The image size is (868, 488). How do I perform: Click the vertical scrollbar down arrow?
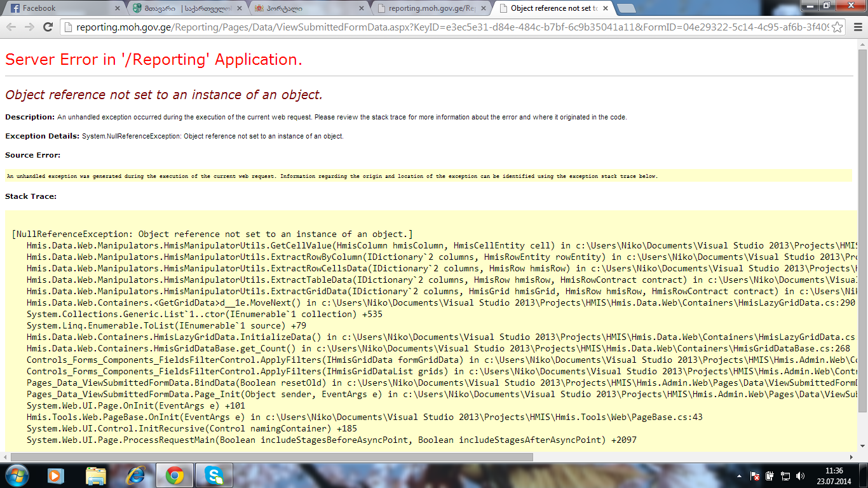pos(862,447)
